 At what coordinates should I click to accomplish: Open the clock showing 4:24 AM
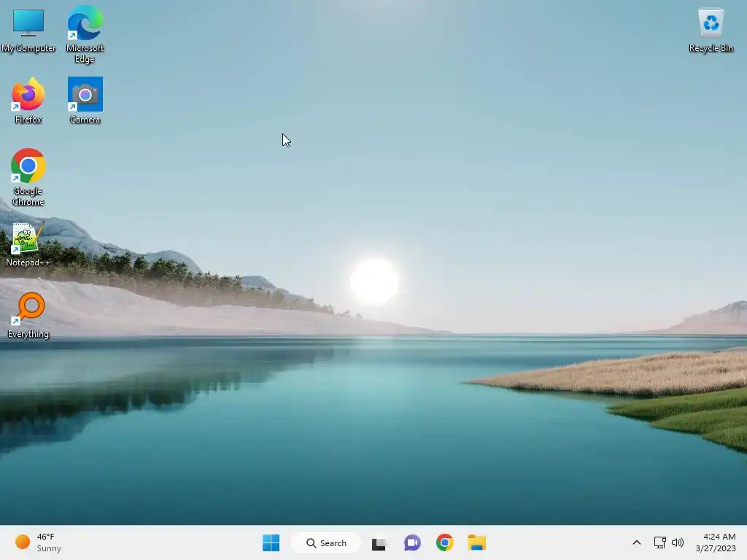point(716,542)
